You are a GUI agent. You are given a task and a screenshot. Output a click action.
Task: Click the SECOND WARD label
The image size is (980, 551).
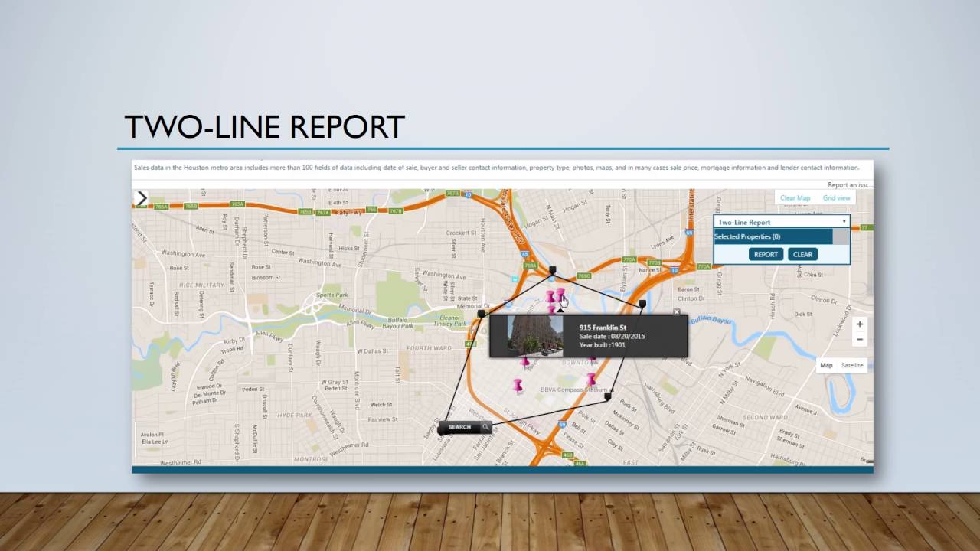(x=765, y=418)
